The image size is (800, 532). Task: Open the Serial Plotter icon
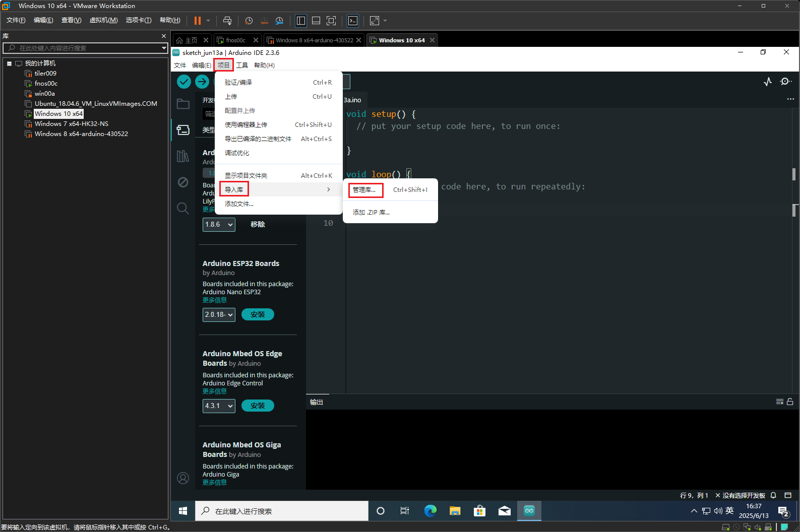tap(768, 82)
